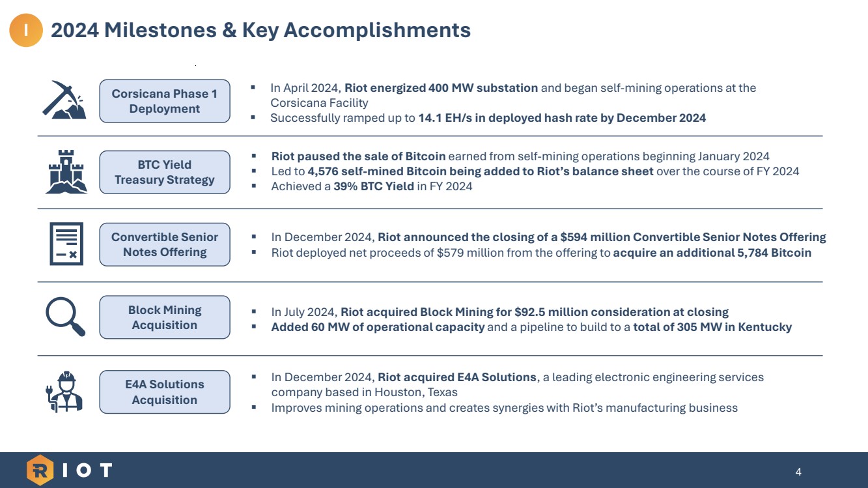The width and height of the screenshot is (868, 488).
Task: Click the magnifying glass icon
Action: click(66, 317)
